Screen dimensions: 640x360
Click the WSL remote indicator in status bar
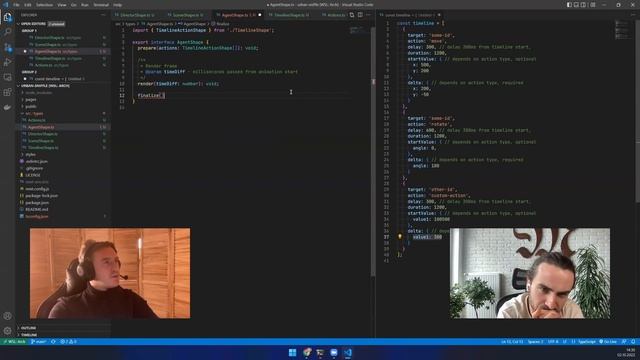coord(15,342)
